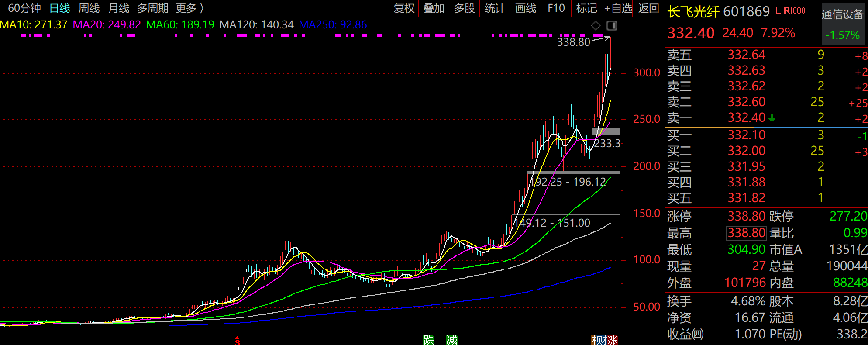This screenshot has height=345, width=868.
Task: Click the green down arrow beside 332.40
Action: pyautogui.click(x=772, y=117)
